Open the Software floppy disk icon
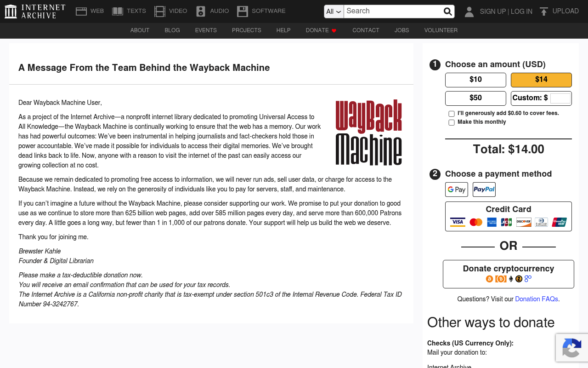This screenshot has height=368, width=588. (243, 11)
